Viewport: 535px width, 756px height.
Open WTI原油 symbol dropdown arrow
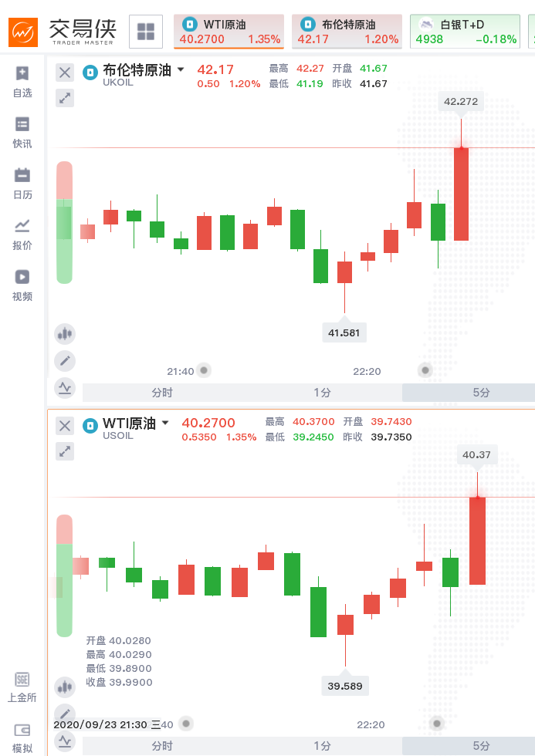[x=165, y=423]
